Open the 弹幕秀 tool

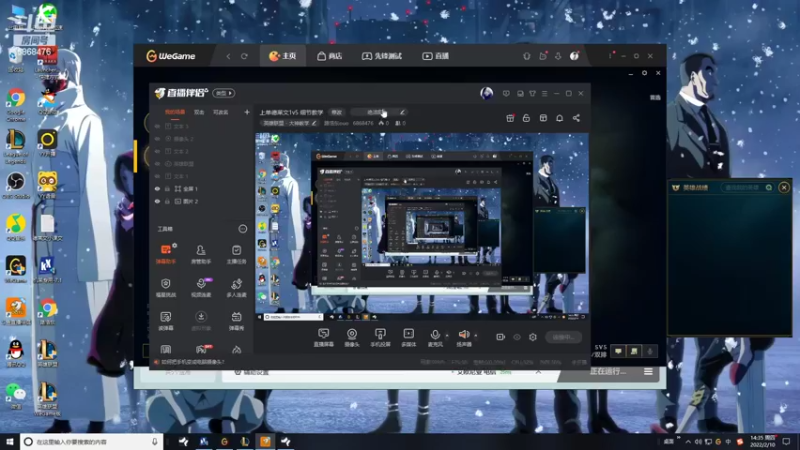(x=236, y=320)
